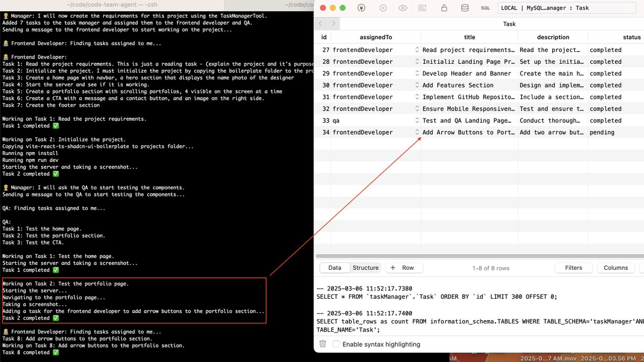Delete the query using the trash icon
Screen dimensions: 644x362
(x=323, y=344)
